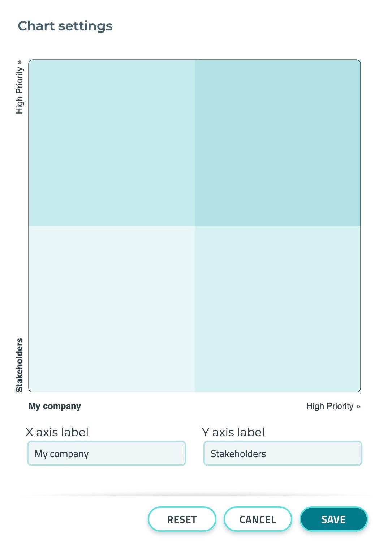Click the bold "My company" label below the chart

tap(54, 406)
